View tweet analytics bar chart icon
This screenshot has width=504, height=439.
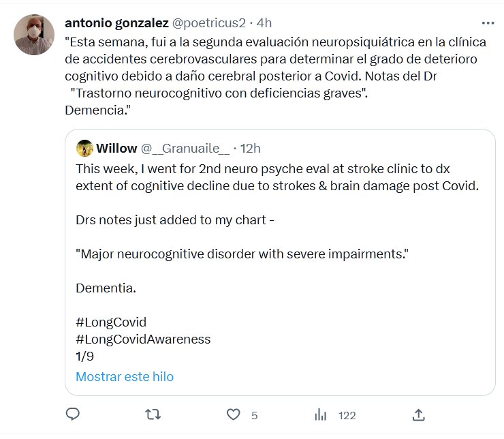pos(321,414)
